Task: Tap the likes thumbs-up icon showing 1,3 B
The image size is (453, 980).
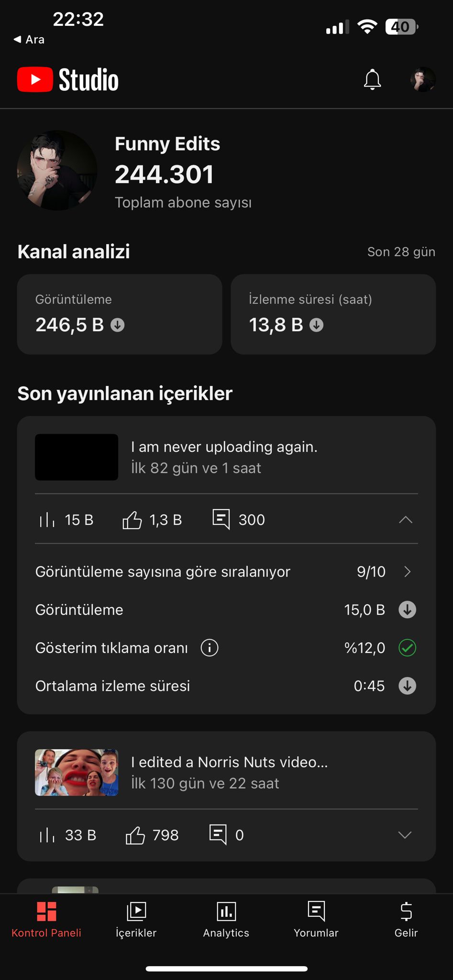Action: 132,520
